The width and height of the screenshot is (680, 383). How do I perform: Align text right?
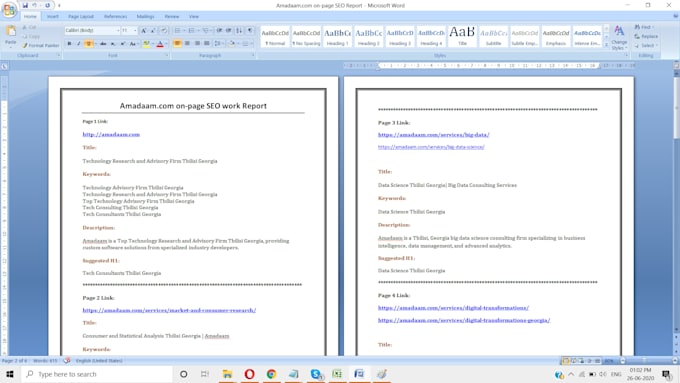[197, 43]
